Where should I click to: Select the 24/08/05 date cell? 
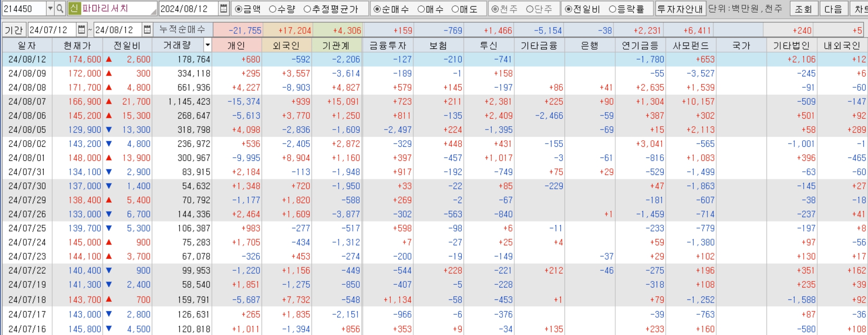(27, 129)
